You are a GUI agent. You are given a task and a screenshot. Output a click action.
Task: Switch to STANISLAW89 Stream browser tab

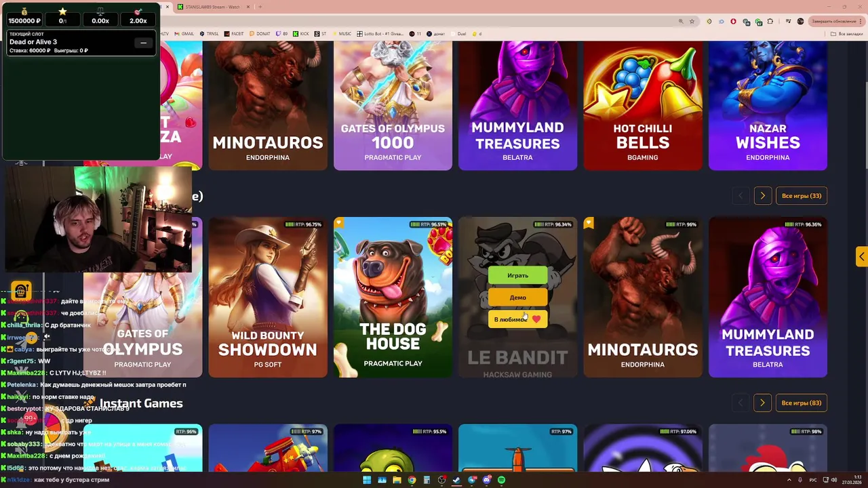click(212, 7)
